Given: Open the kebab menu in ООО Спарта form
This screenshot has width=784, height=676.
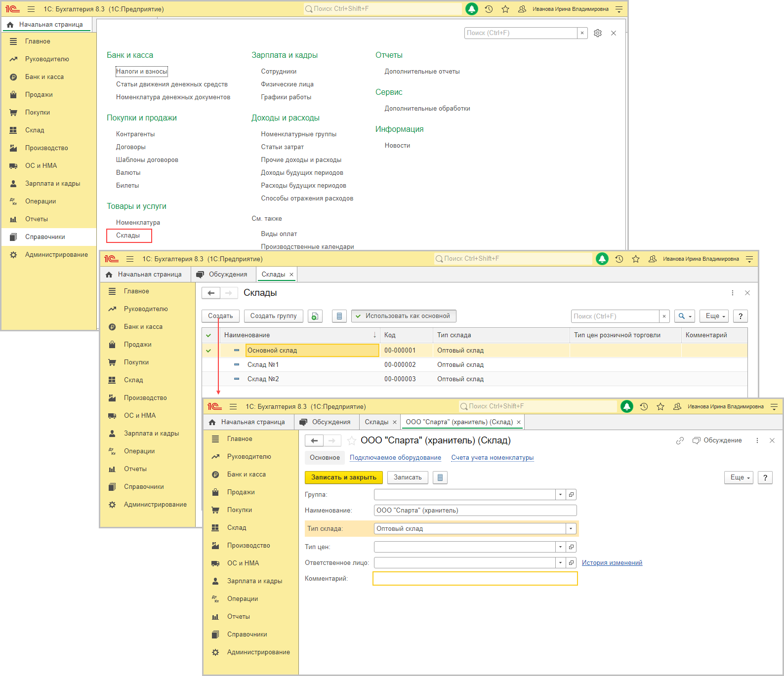Looking at the screenshot, I should tap(757, 440).
